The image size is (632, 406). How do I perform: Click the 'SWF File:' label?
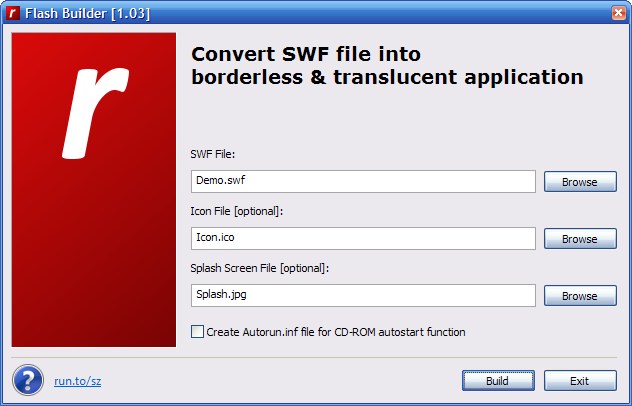[212, 154]
